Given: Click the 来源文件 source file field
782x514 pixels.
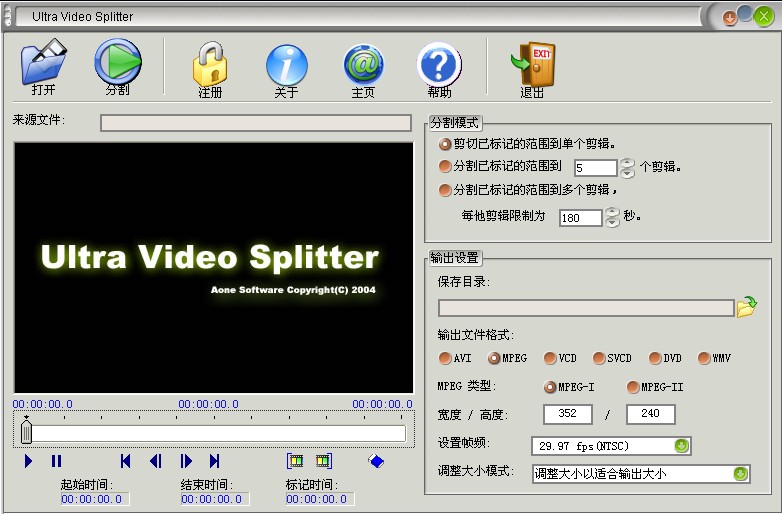Looking at the screenshot, I should 256,123.
